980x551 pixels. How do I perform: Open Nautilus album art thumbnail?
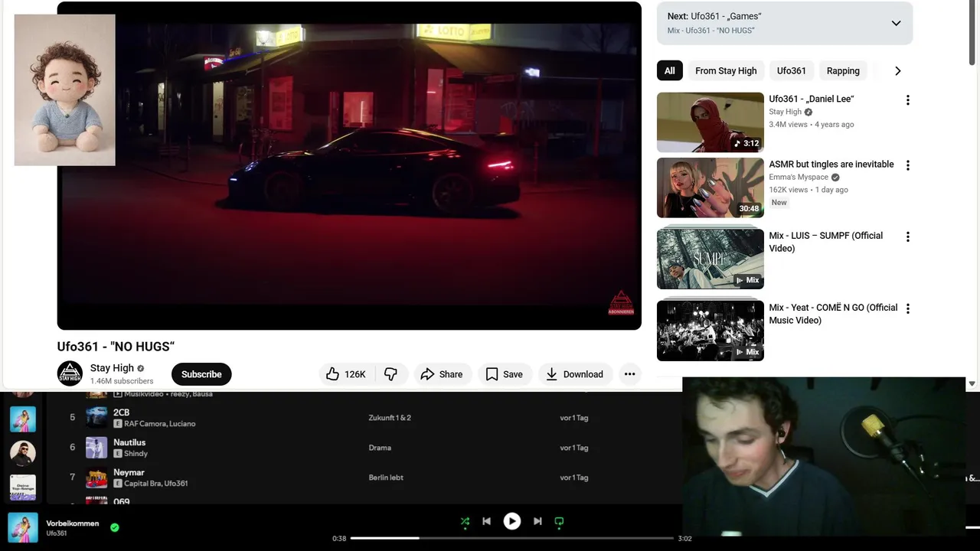coord(96,448)
